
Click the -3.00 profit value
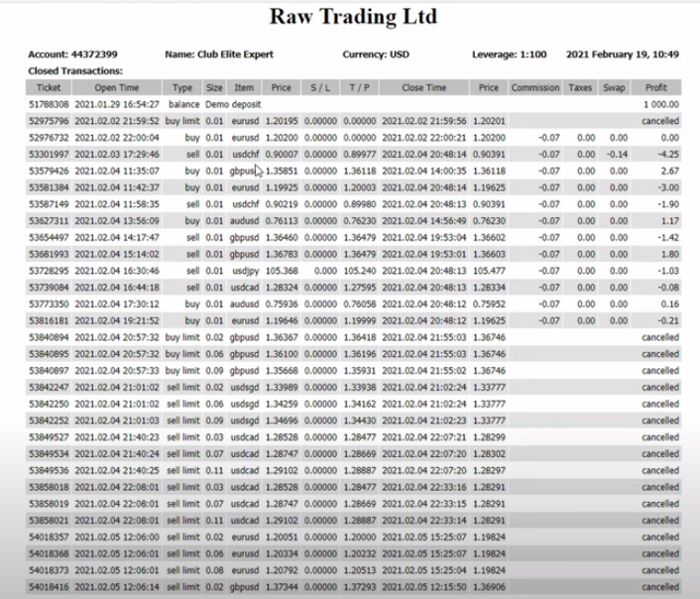click(x=668, y=187)
